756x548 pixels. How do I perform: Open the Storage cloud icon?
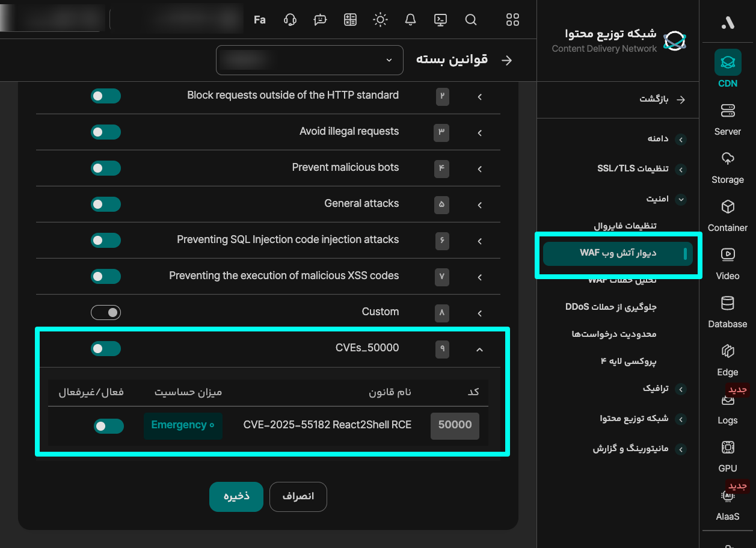pos(727,159)
